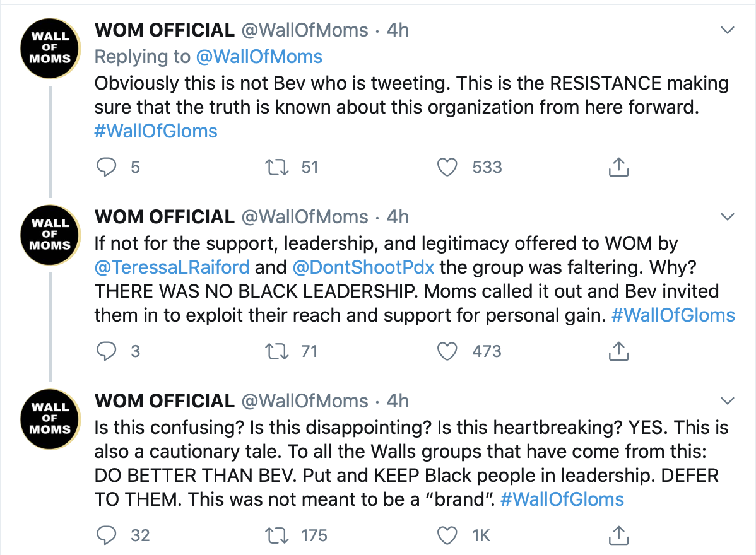
Task: Open the first tweet's chevron menu
Action: tap(728, 30)
